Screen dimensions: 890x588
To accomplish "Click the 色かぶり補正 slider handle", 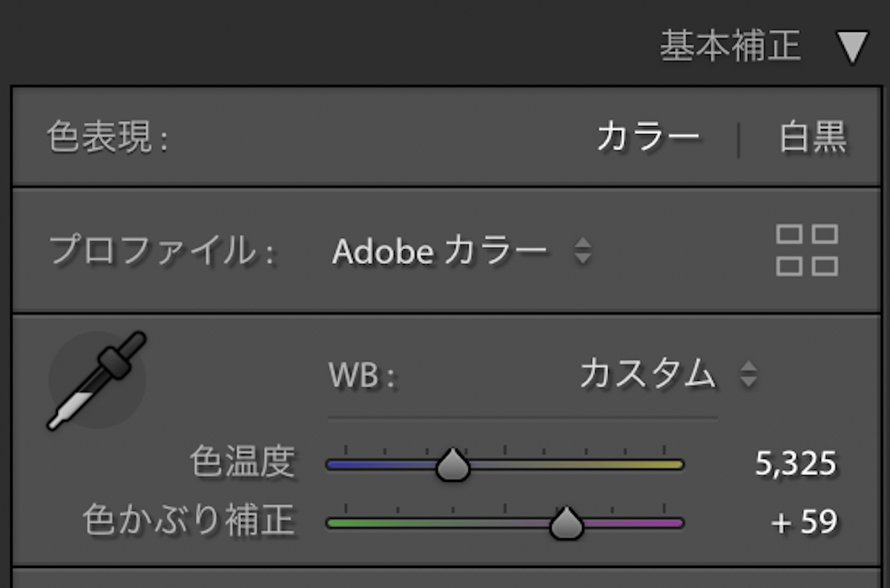I will pos(567,523).
